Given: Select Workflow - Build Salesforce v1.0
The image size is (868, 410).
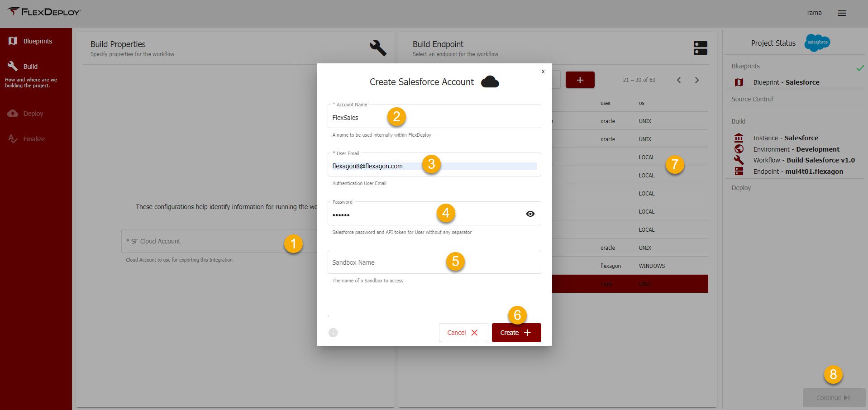Looking at the screenshot, I should pyautogui.click(x=804, y=160).
